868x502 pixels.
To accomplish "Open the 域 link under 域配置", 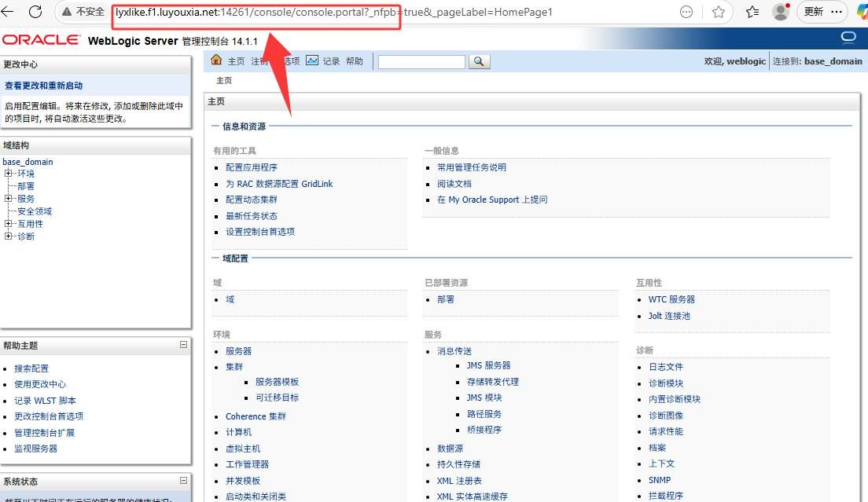I will (230, 299).
